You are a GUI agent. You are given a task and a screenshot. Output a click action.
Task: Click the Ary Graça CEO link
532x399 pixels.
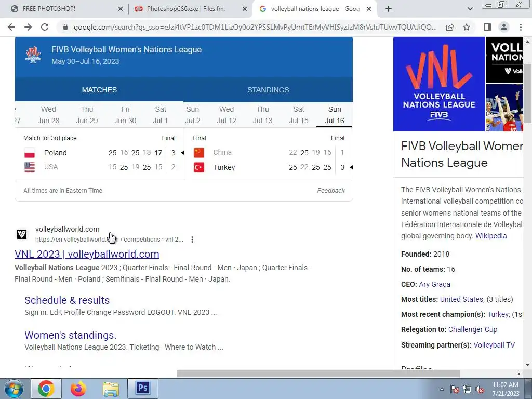(435, 284)
